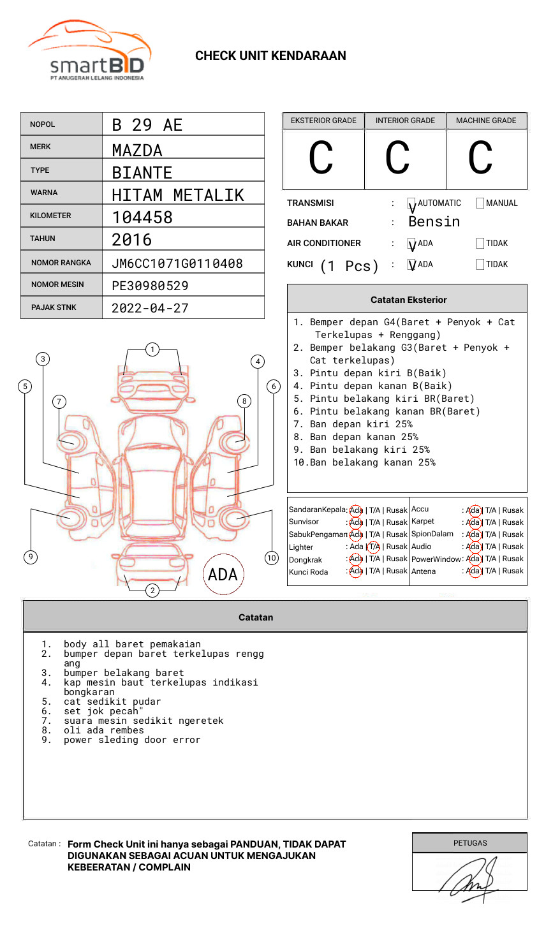The height and width of the screenshot is (926, 560).
Task: Select Ada option for Dongkrak
Action: click(x=356, y=559)
